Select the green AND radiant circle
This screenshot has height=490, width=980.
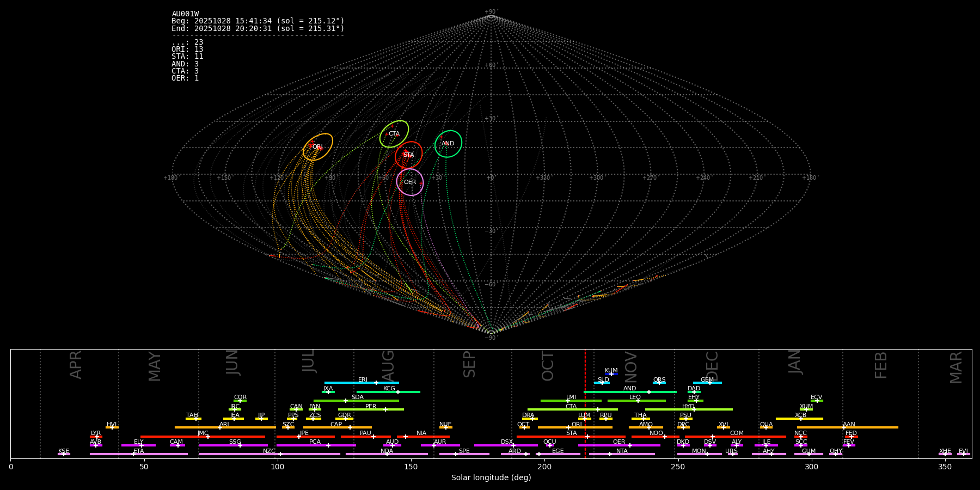click(x=448, y=144)
